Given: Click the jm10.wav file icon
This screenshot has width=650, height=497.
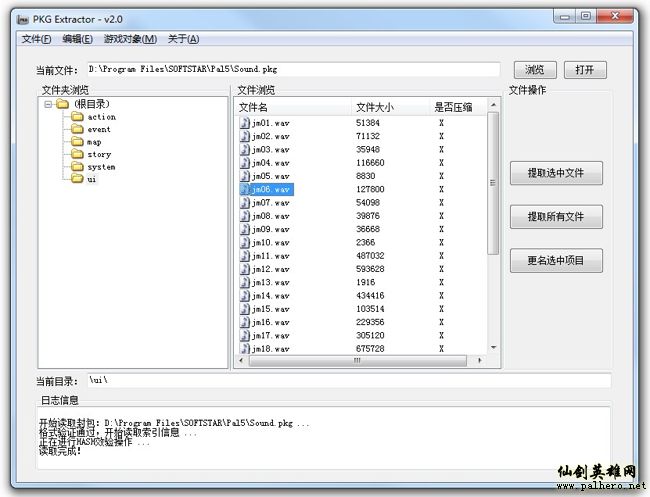Looking at the screenshot, I should click(x=244, y=243).
